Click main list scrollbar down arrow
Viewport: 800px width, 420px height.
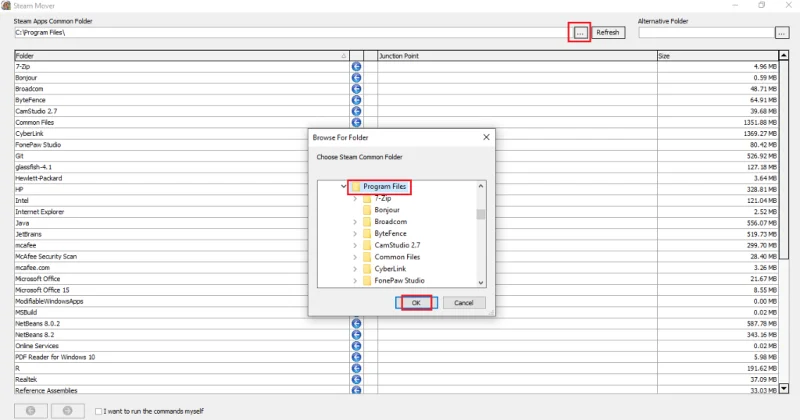click(784, 388)
